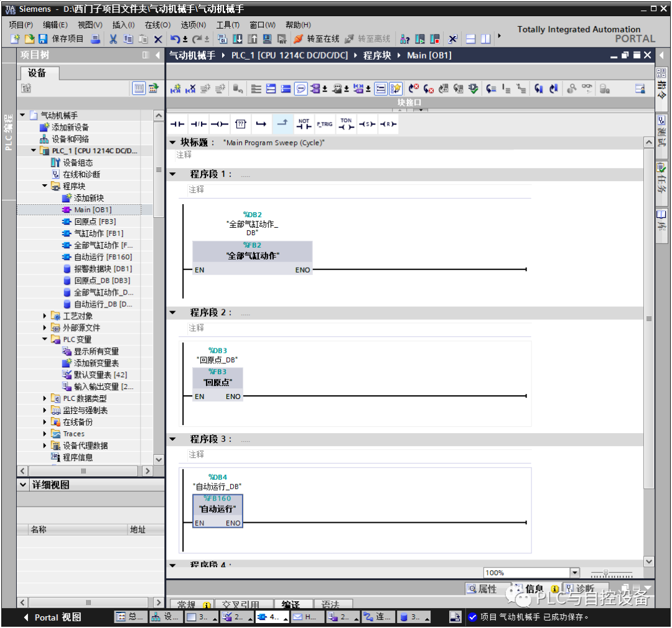Insert a normally closed contact

[x=198, y=124]
